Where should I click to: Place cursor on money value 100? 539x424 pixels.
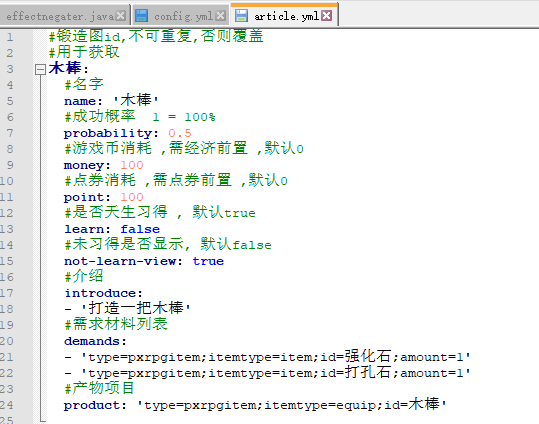tap(132, 165)
